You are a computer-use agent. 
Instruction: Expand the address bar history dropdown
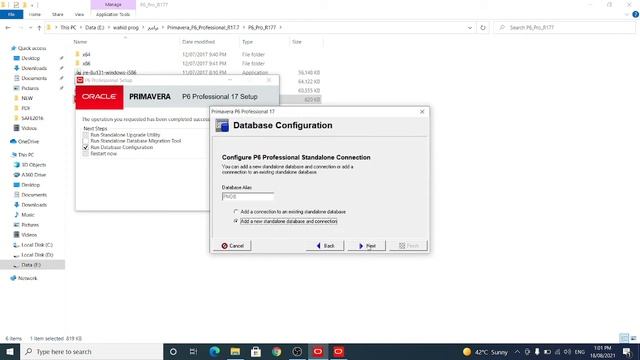[470, 27]
